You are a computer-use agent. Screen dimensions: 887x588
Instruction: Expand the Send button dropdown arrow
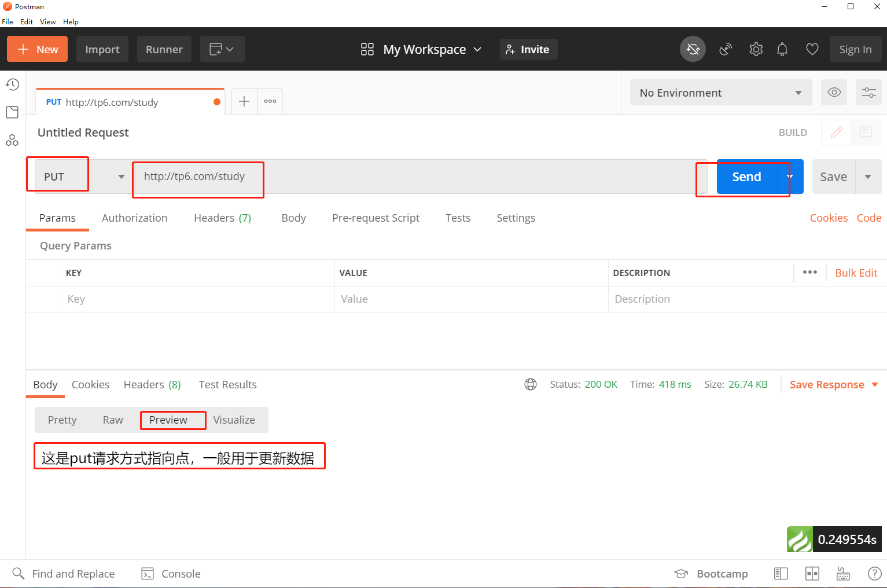[x=790, y=177]
